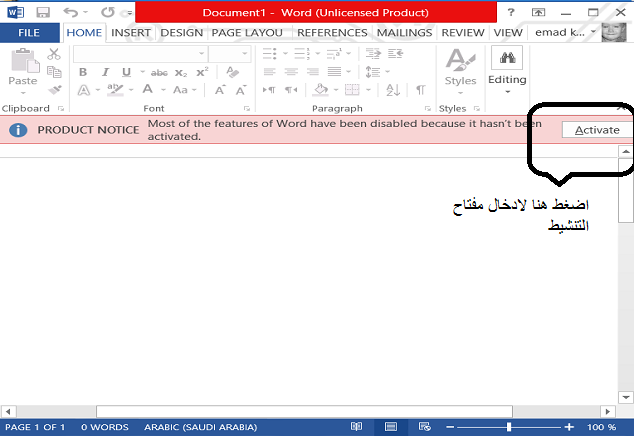Click the zoom in plus button
The height and width of the screenshot is (436, 634).
coord(569,427)
